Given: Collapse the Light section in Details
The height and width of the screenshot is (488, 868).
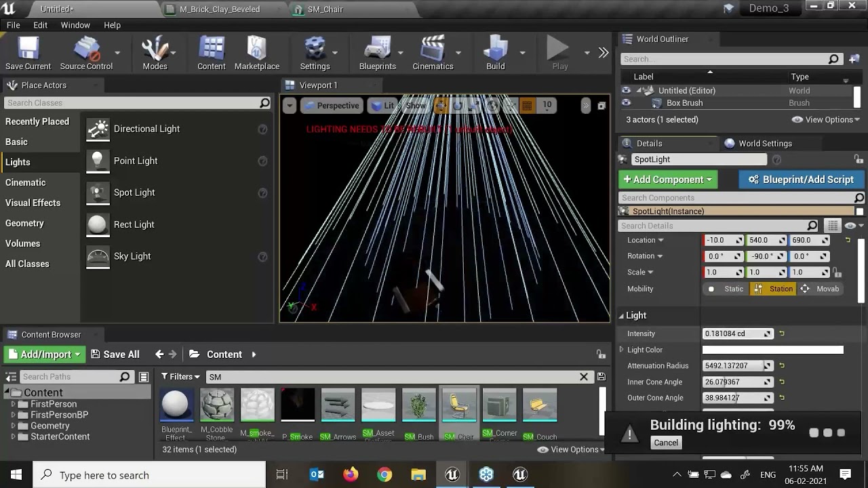Looking at the screenshot, I should point(622,316).
